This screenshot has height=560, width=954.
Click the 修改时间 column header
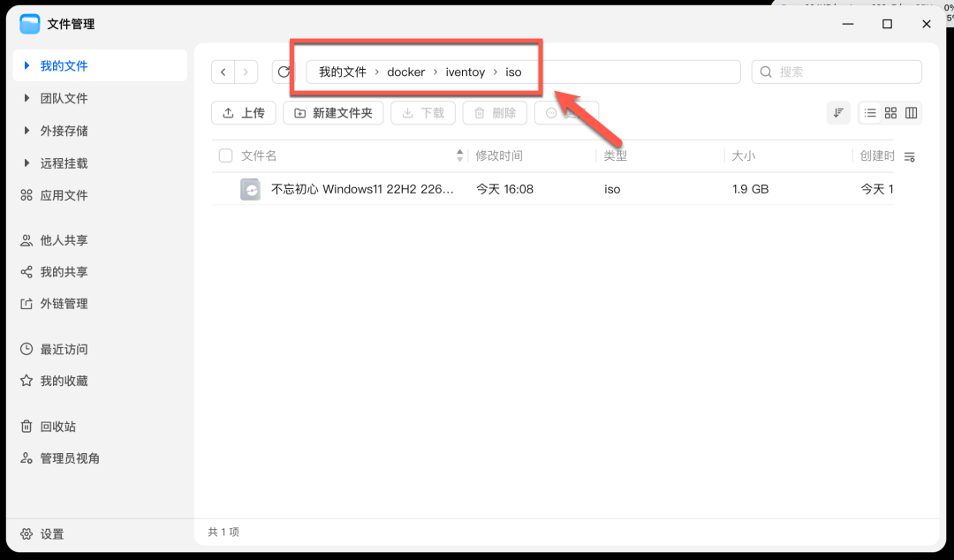[499, 155]
